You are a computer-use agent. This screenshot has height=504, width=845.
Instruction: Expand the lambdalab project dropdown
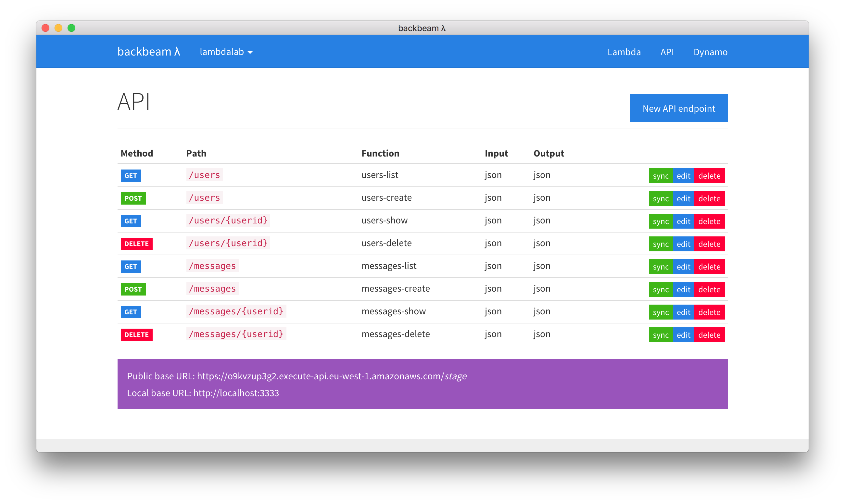[226, 52]
